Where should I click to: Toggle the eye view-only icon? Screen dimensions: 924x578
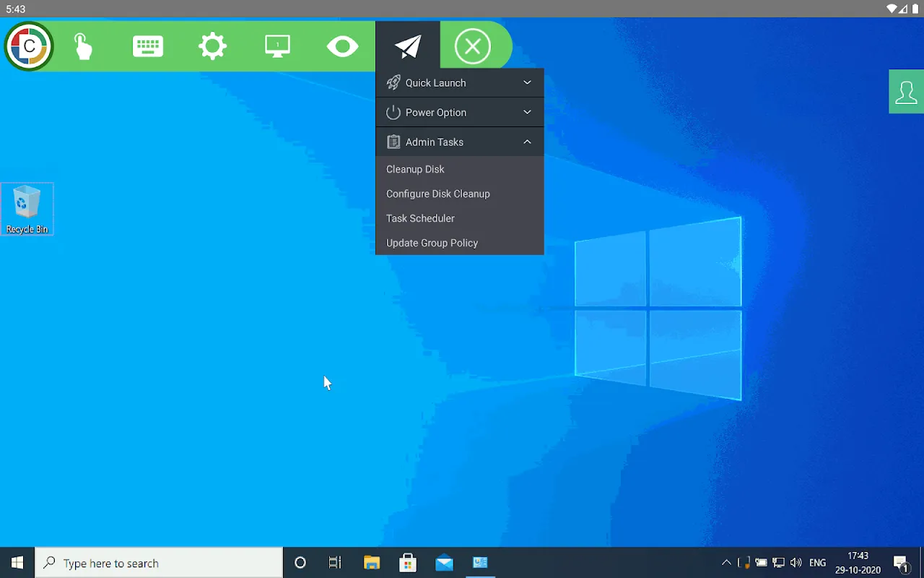(x=342, y=47)
